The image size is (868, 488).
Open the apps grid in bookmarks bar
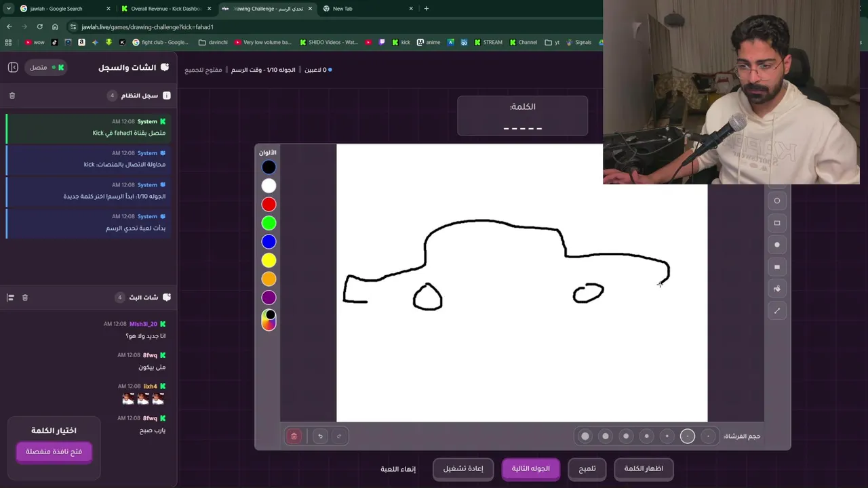(x=8, y=42)
